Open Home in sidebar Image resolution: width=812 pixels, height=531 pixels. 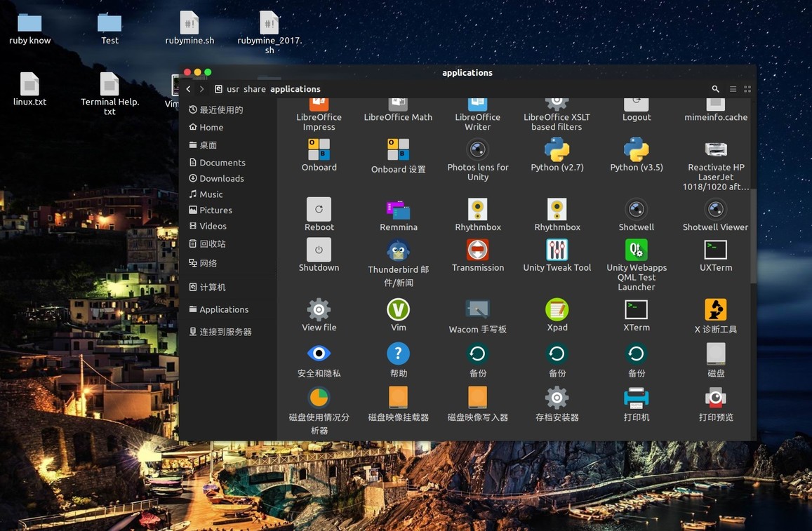206,128
